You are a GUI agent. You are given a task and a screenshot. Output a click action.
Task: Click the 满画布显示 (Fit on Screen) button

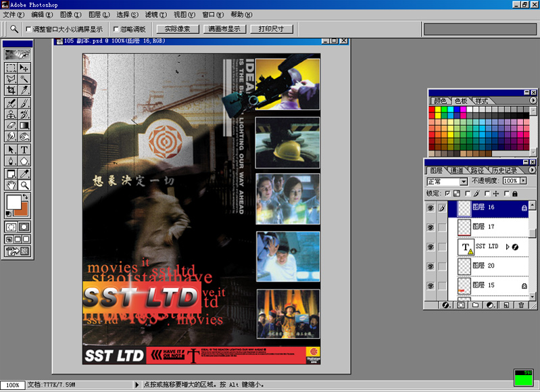coord(224,29)
